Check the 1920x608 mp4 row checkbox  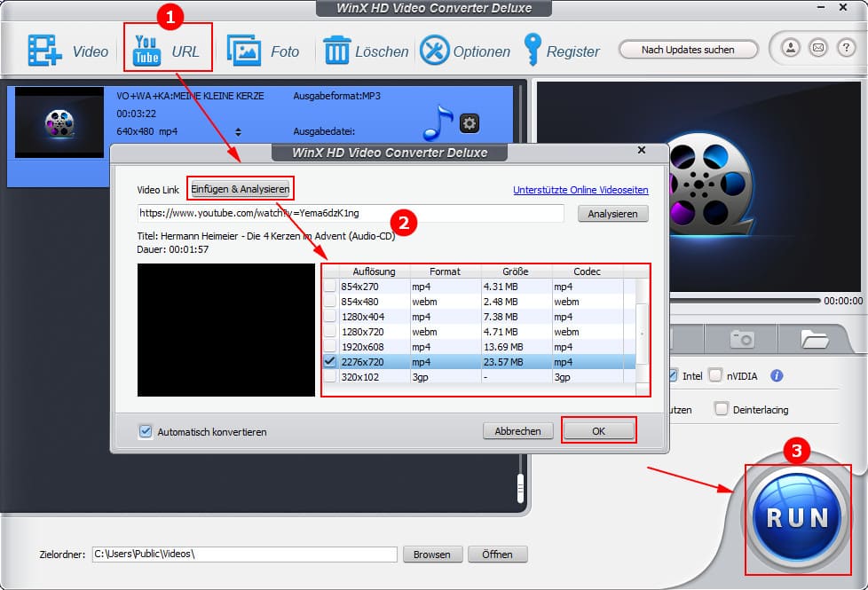[x=330, y=346]
